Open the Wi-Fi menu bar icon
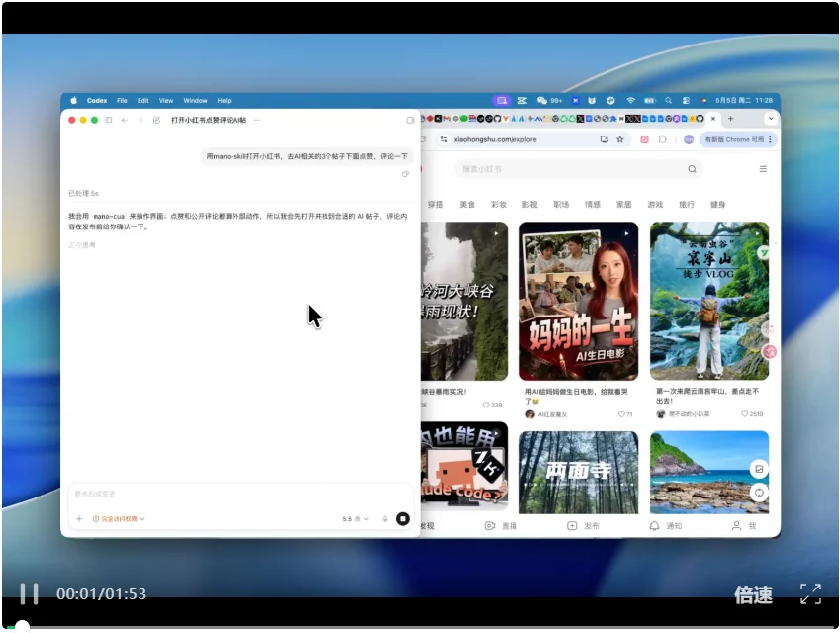The image size is (840, 633). (x=630, y=100)
